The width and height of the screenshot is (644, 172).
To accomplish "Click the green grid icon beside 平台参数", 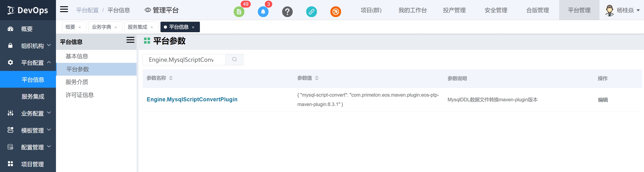I will [x=147, y=41].
